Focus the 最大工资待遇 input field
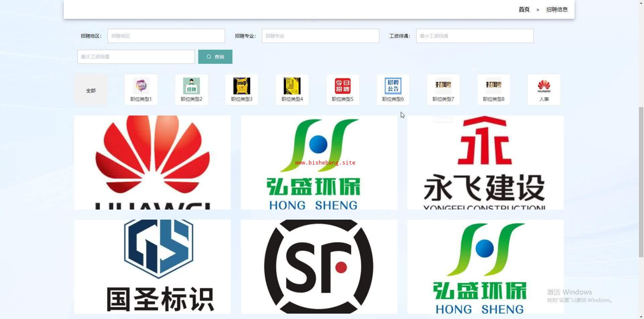Viewport: 644px width, 319px height. (136, 57)
